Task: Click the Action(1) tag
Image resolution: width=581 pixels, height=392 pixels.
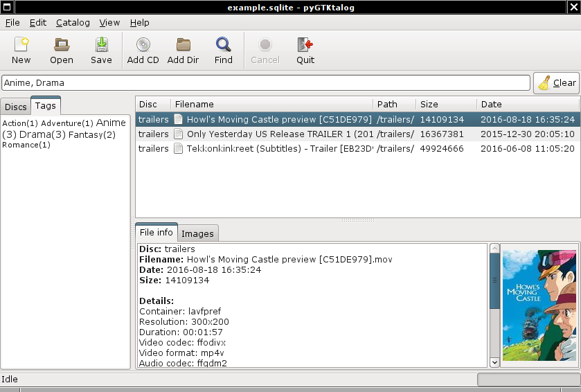Action: coord(20,123)
